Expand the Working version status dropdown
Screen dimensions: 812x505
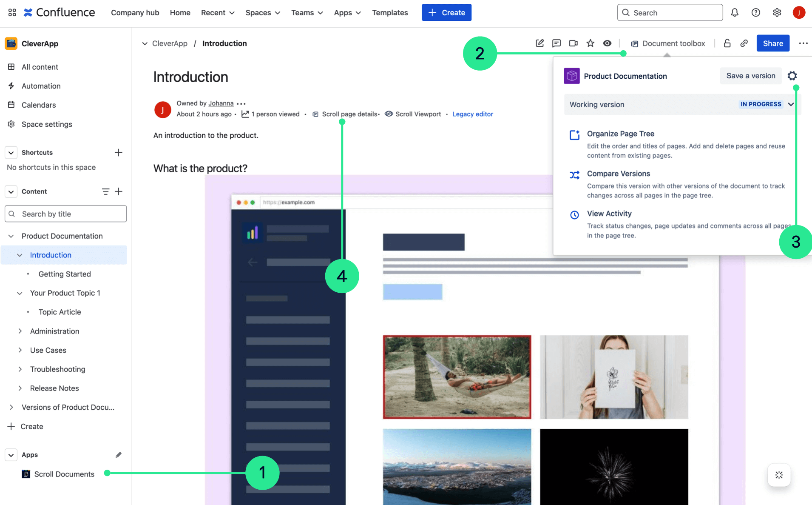790,105
